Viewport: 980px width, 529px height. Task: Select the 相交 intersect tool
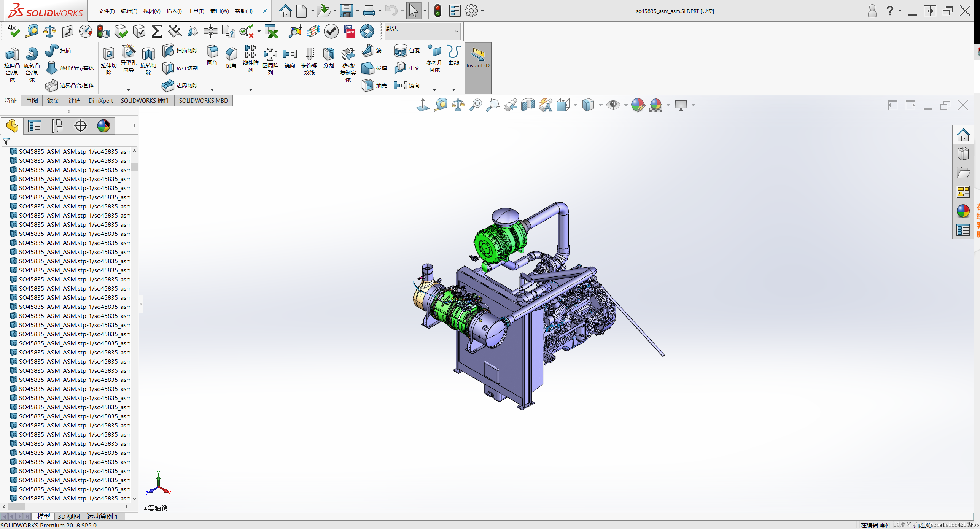[407, 68]
